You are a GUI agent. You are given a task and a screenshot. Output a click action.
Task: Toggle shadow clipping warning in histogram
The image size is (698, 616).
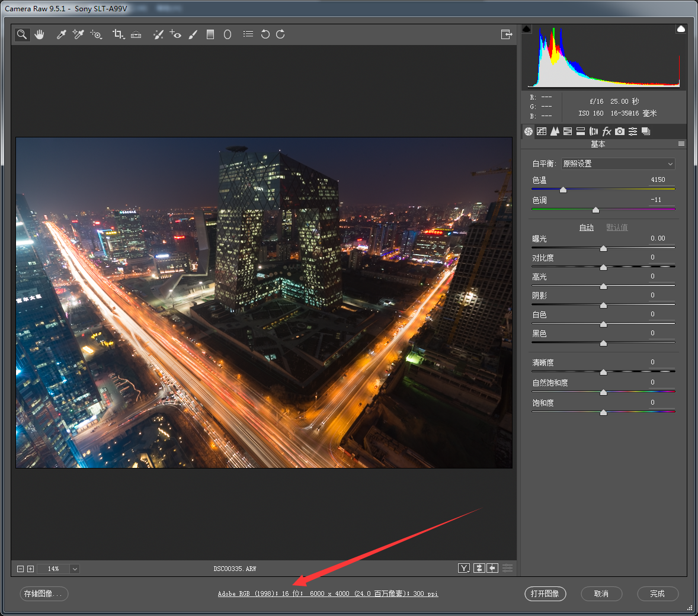pyautogui.click(x=527, y=29)
